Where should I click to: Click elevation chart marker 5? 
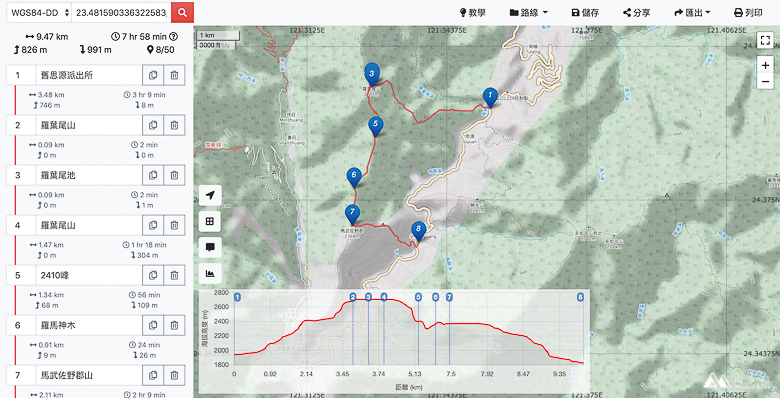click(418, 298)
